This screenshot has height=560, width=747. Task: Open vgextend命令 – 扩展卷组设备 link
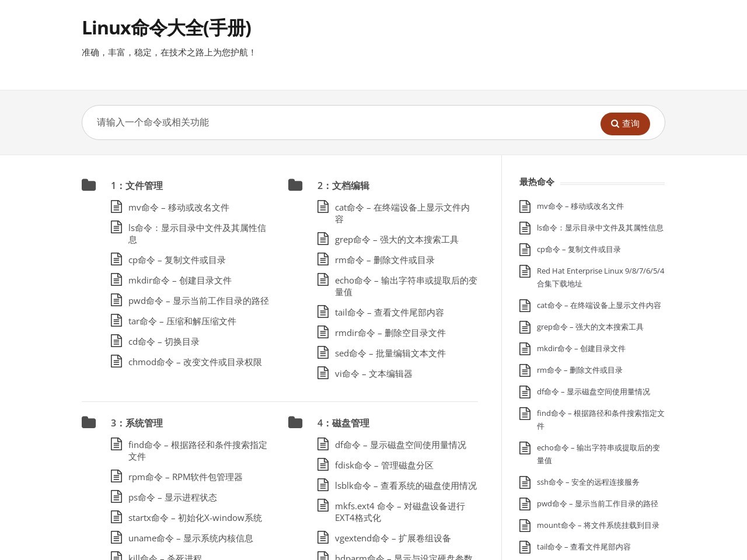point(393,538)
